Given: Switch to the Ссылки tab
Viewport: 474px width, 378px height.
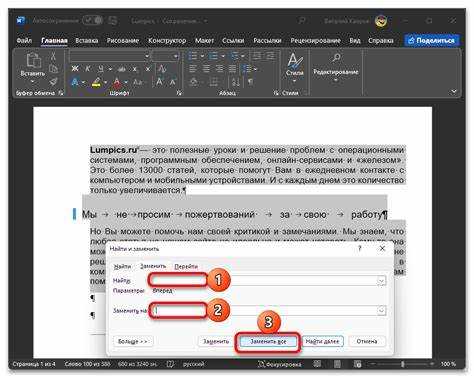Looking at the screenshot, I should (x=233, y=41).
